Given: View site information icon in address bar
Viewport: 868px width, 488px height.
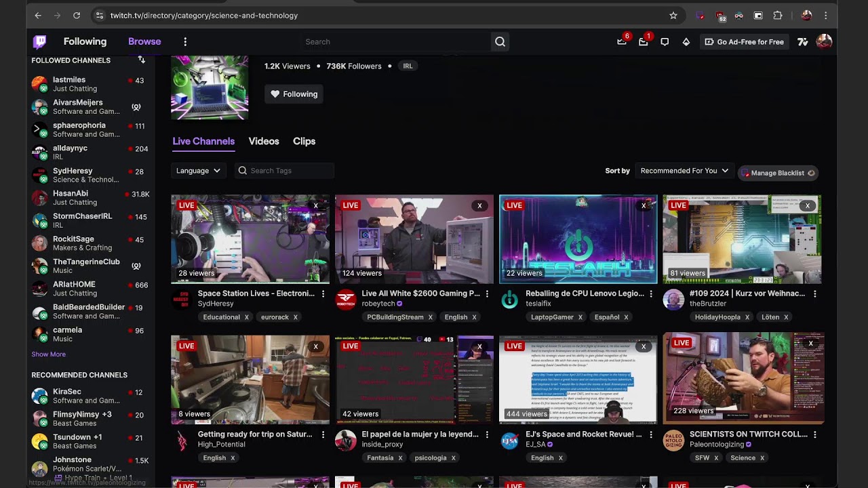Looking at the screenshot, I should pyautogui.click(x=100, y=16).
